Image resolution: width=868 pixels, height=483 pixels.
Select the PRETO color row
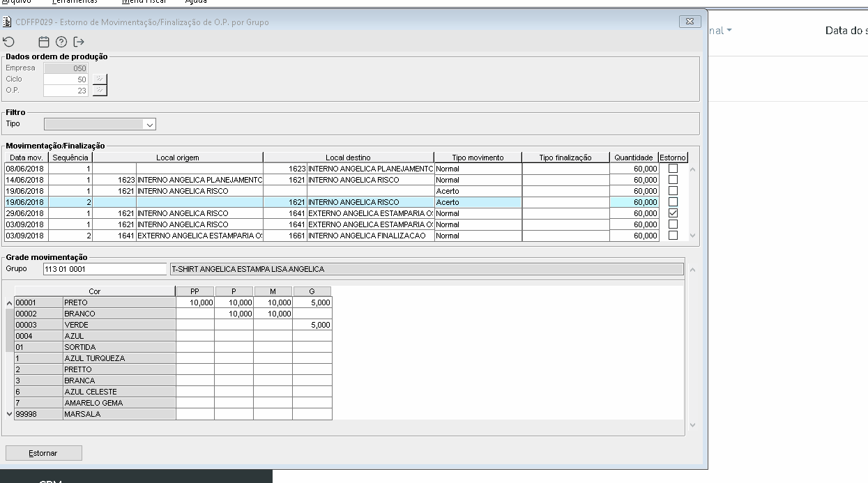(x=95, y=302)
